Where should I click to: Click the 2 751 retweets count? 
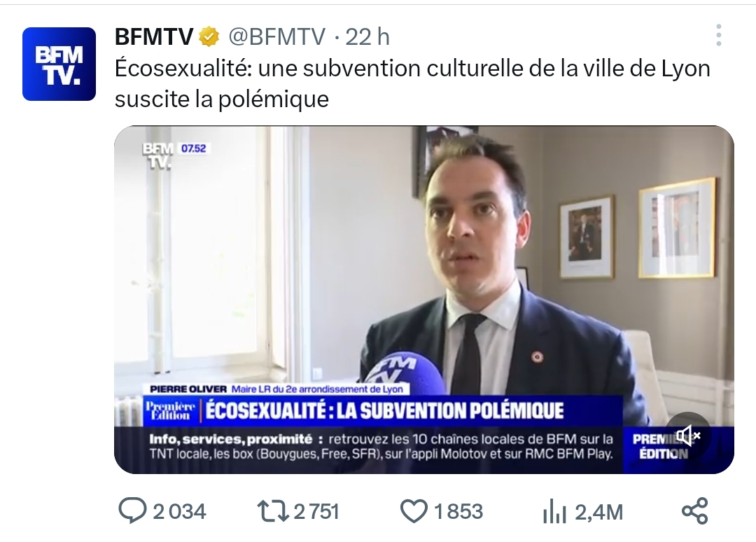click(x=316, y=512)
